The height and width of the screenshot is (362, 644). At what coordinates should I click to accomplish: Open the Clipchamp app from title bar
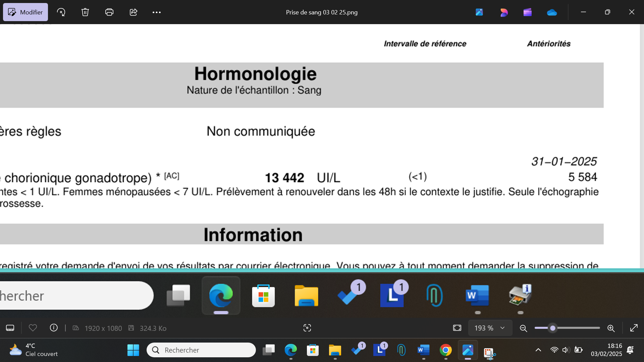pos(528,12)
